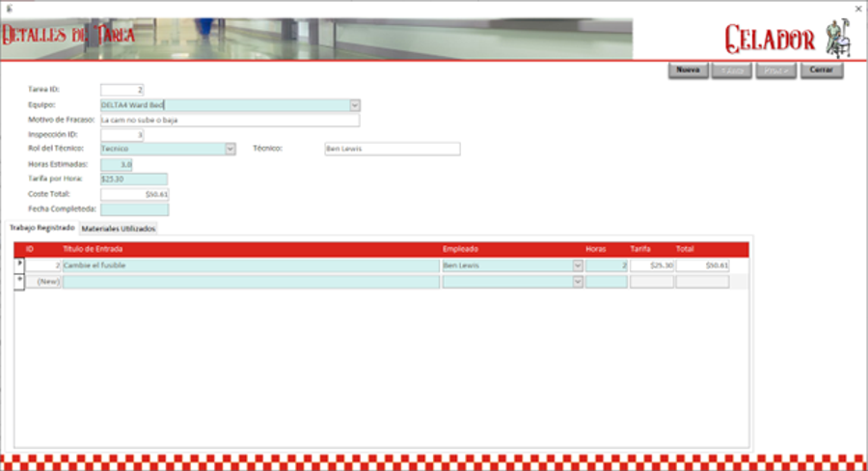Open the Rol del Técnico dropdown
The width and height of the screenshot is (868, 471).
pos(230,149)
